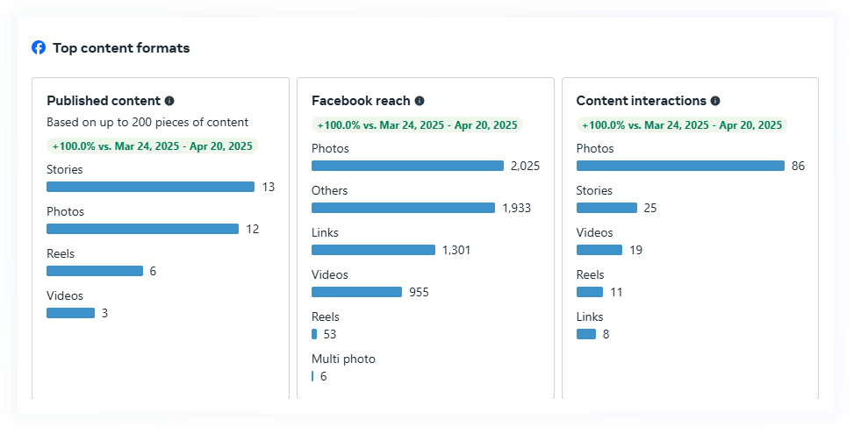Click the Videos interactions bar showing 19
Image resolution: width=868 pixels, height=448 pixels.
(x=599, y=250)
